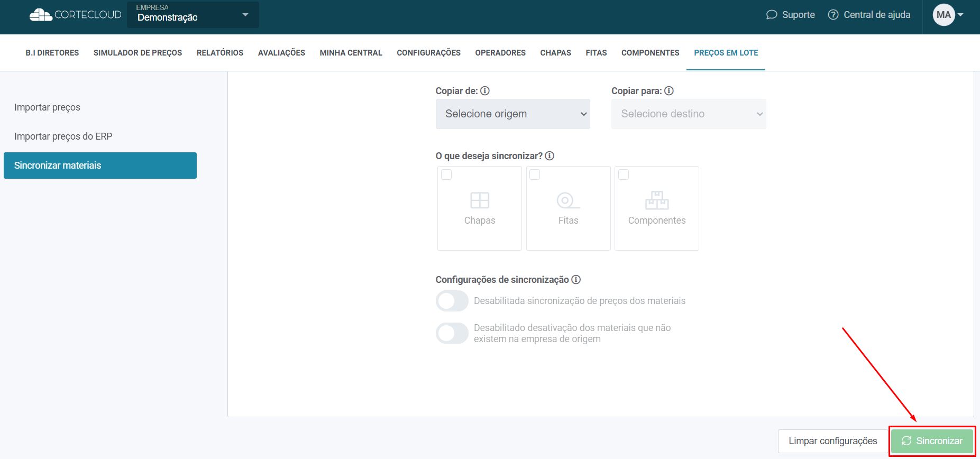Open the B.I Diretores tab
This screenshot has height=459, width=980.
[x=52, y=53]
